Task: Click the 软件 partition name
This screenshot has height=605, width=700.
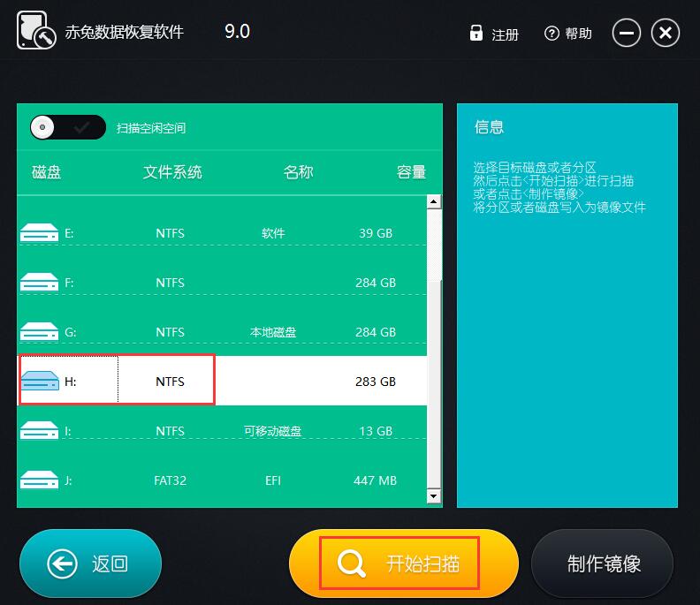Action: tap(273, 233)
